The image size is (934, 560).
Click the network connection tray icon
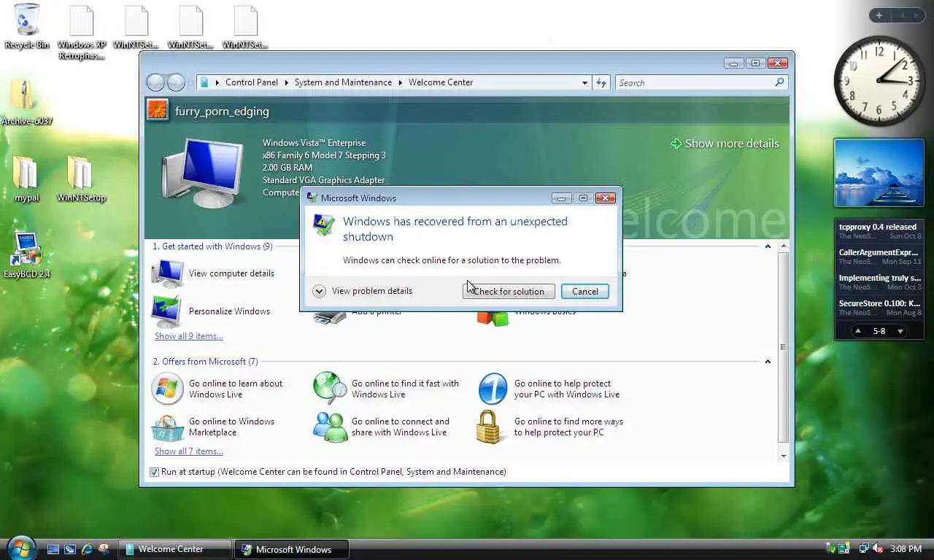864,548
